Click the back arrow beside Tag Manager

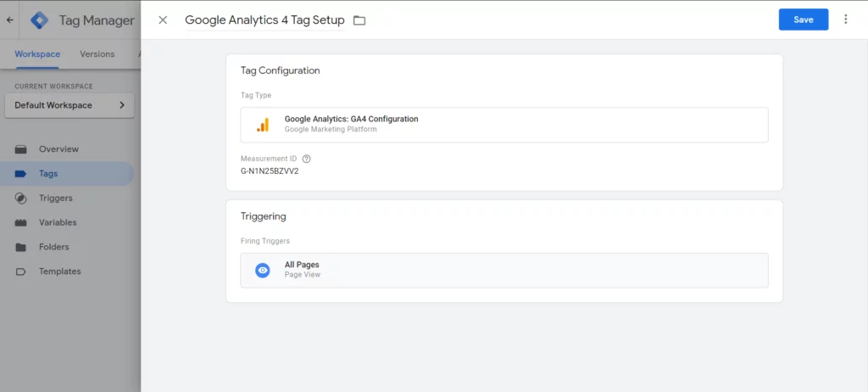[9, 20]
